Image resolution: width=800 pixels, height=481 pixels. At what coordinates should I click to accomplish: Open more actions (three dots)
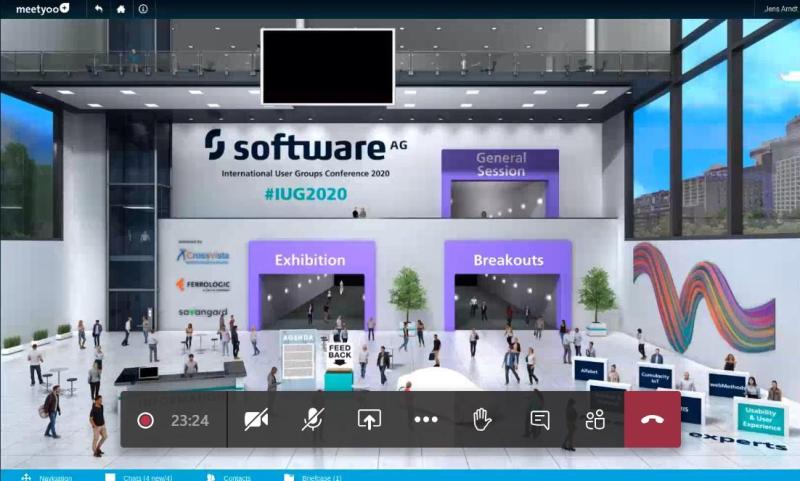coord(426,420)
